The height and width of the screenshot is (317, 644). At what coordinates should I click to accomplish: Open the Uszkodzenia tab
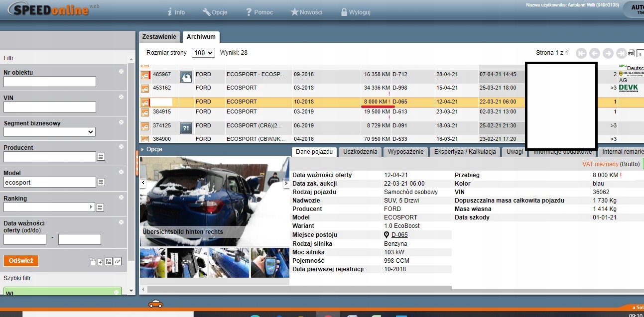click(360, 152)
